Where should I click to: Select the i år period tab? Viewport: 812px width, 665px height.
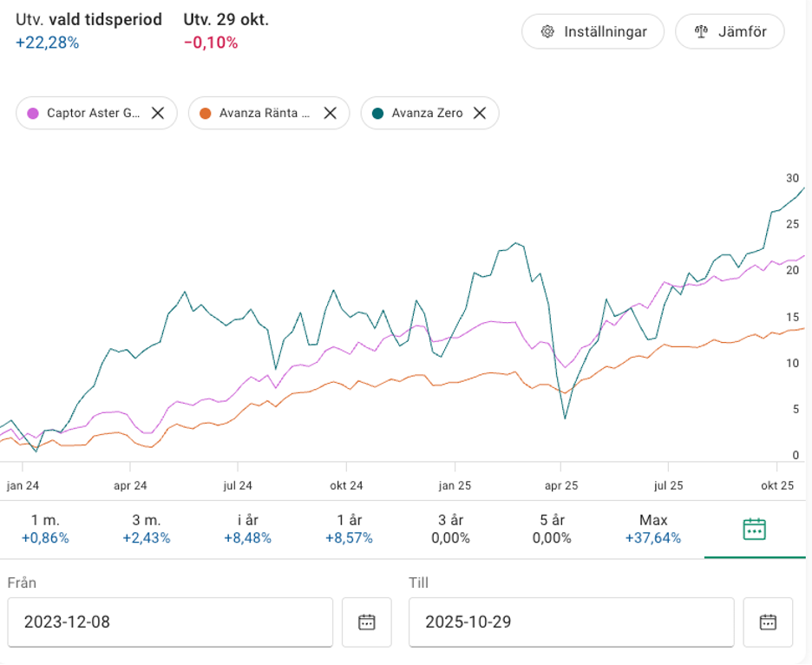pos(248,529)
